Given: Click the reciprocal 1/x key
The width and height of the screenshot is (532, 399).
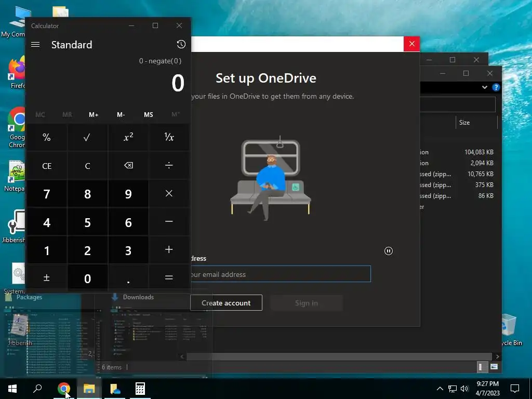Looking at the screenshot, I should pyautogui.click(x=169, y=137).
